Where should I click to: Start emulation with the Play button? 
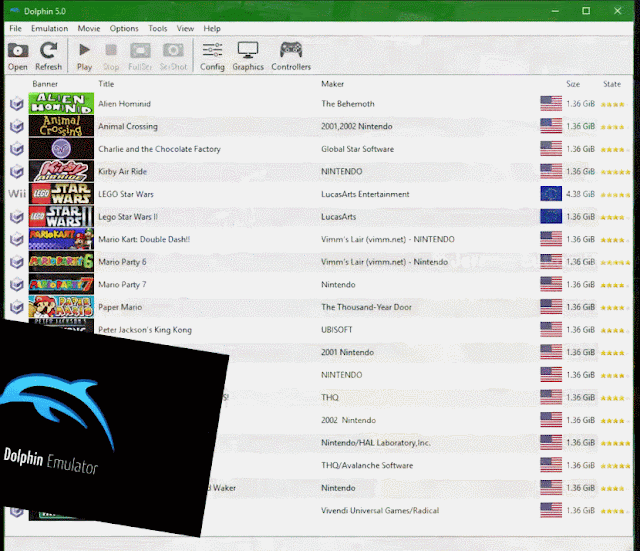point(84,56)
